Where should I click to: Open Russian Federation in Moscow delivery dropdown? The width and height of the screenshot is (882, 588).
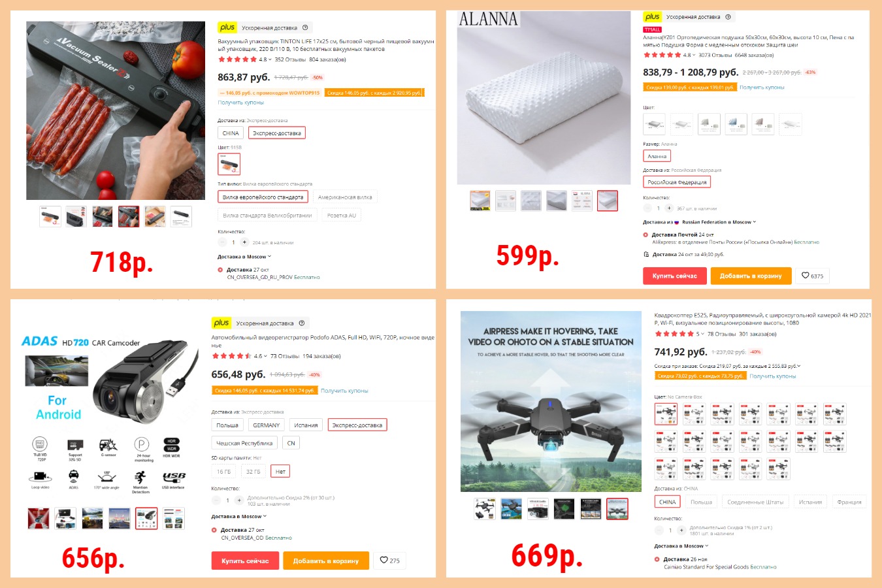tap(719, 222)
